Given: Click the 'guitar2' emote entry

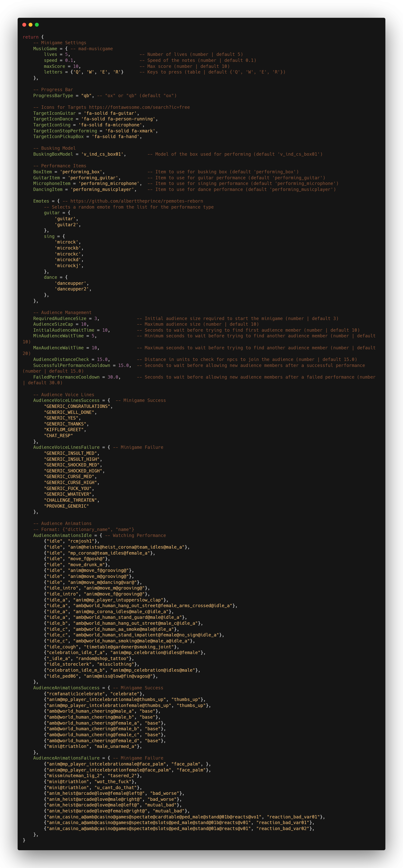Looking at the screenshot, I should click(66, 225).
